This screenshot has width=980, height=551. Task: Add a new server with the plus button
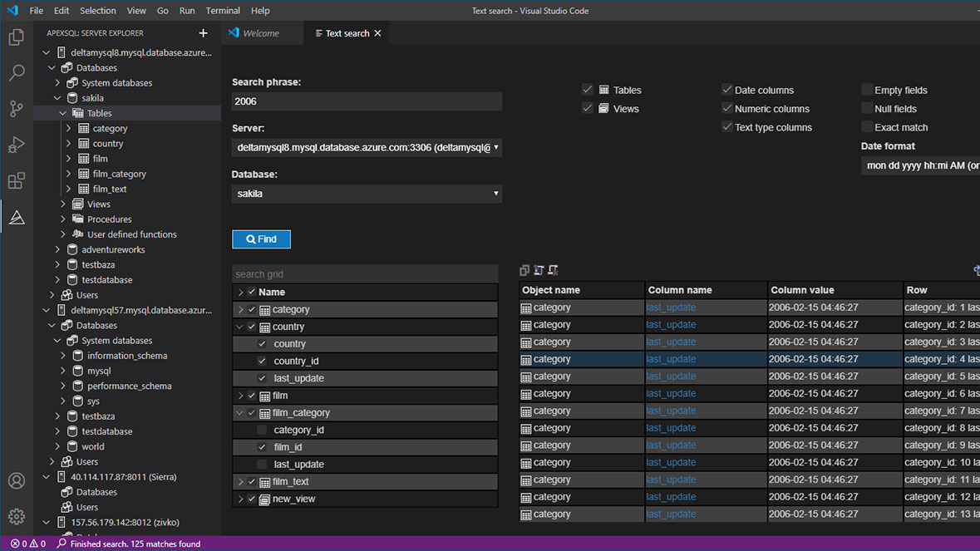203,32
